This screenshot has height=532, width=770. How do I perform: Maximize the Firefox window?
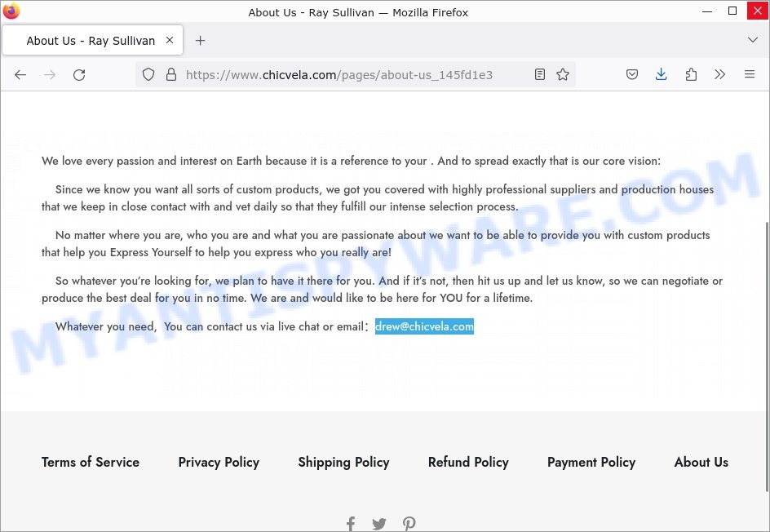(732, 11)
